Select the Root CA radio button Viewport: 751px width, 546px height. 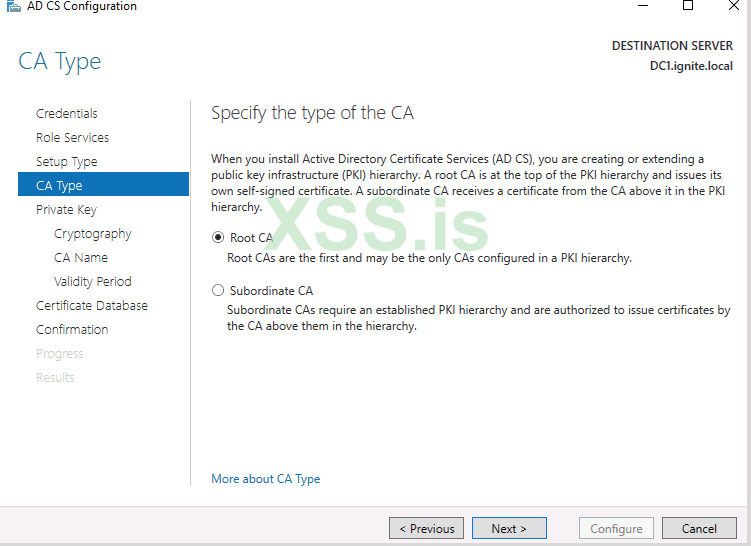pos(218,238)
